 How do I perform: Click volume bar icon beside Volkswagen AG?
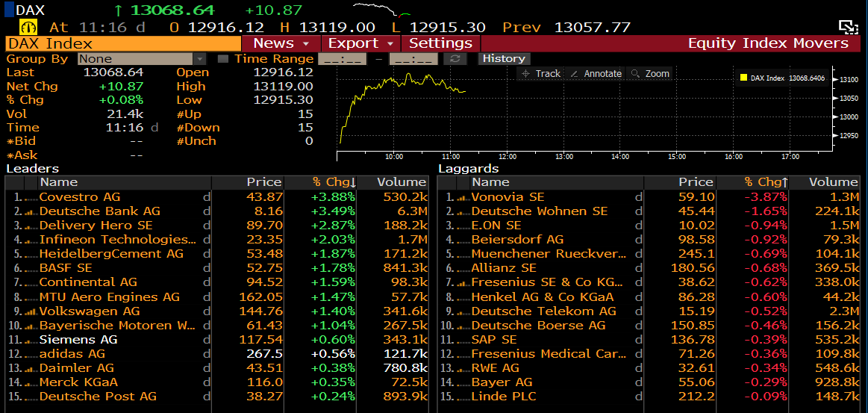click(x=32, y=311)
